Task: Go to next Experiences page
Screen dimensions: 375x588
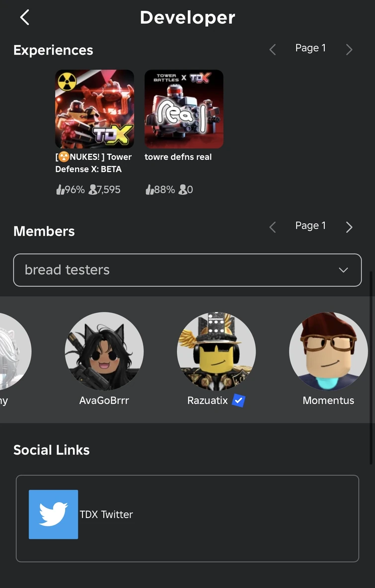Action: pos(349,49)
